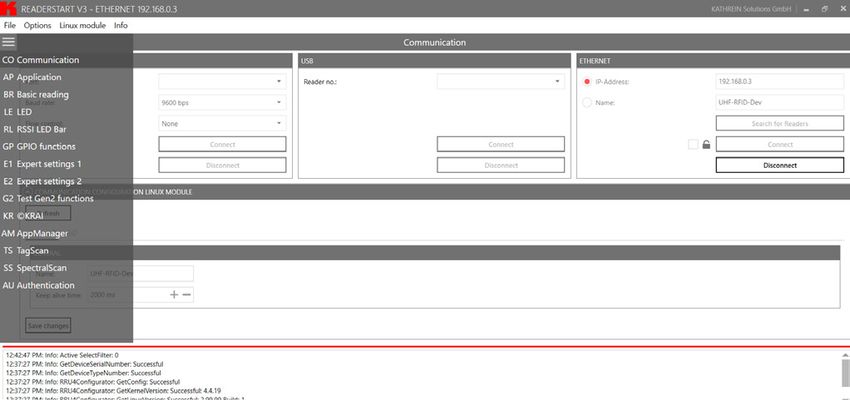This screenshot has height=400, width=850.
Task: Select the IP-Address radio button
Action: click(x=587, y=82)
